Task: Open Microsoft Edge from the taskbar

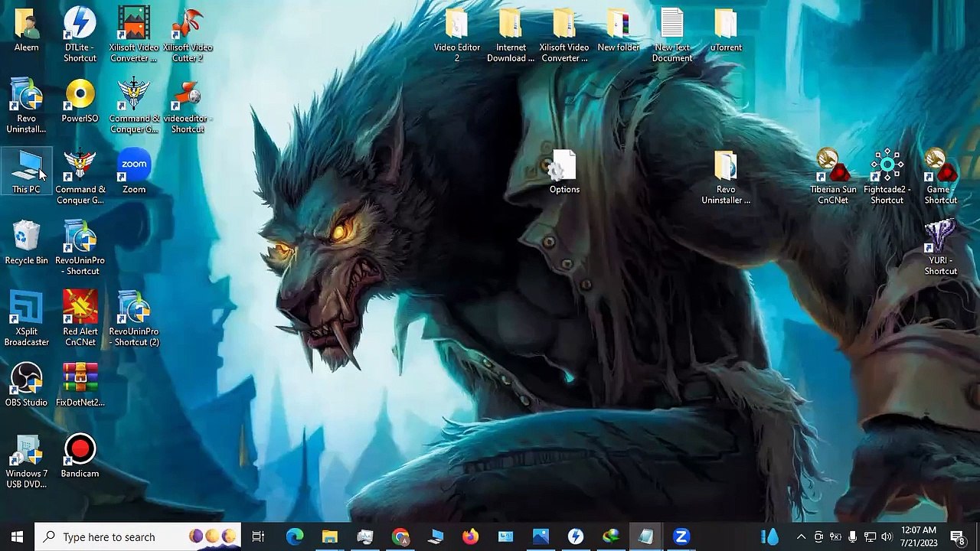Action: tap(295, 537)
